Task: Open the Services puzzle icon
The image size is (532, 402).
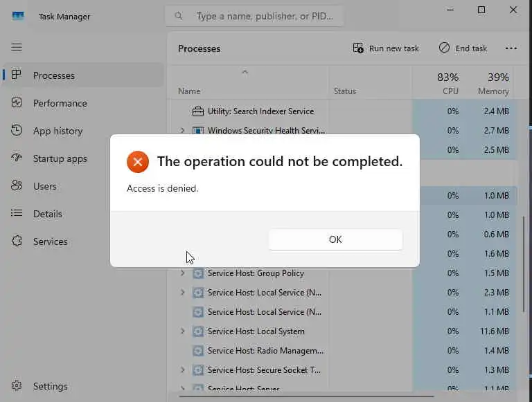Action: pos(17,241)
